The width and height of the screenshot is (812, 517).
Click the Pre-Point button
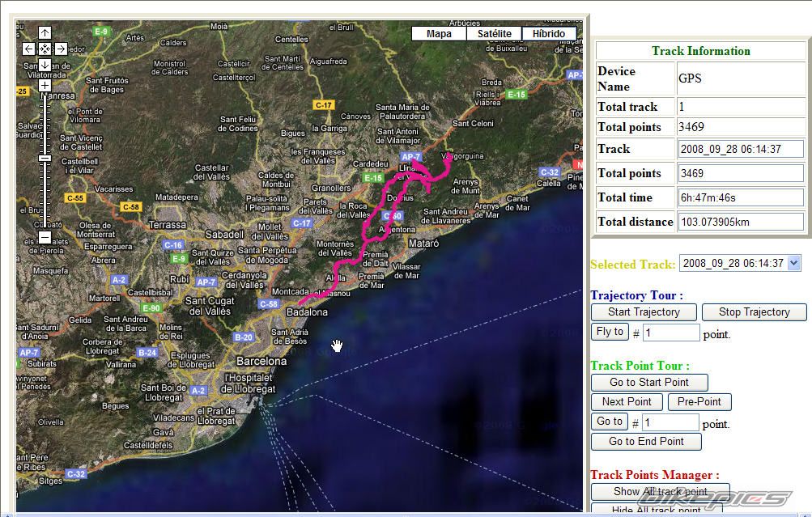tap(699, 402)
